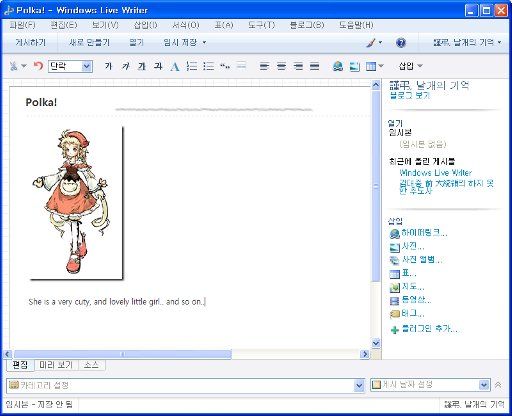Open the 삽입 toolbar dropdown
This screenshot has height=416, width=512.
coord(410,66)
